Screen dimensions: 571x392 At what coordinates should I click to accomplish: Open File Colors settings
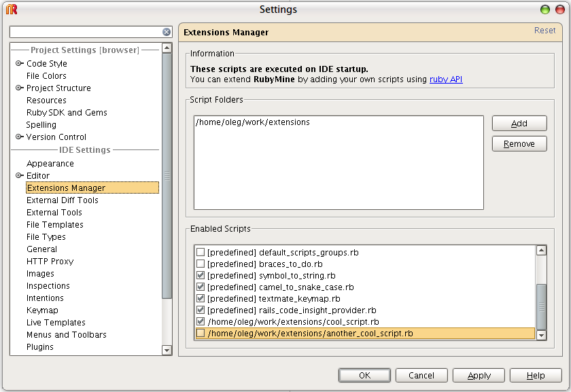tap(46, 75)
